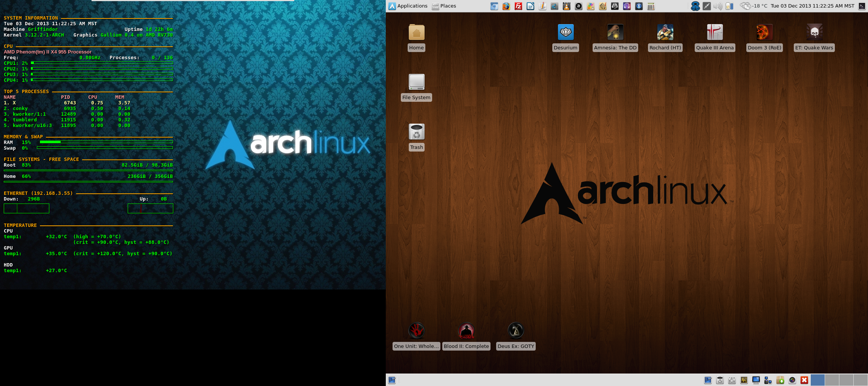Open the Places menu
Image resolution: width=868 pixels, height=386 pixels.
pyautogui.click(x=444, y=6)
